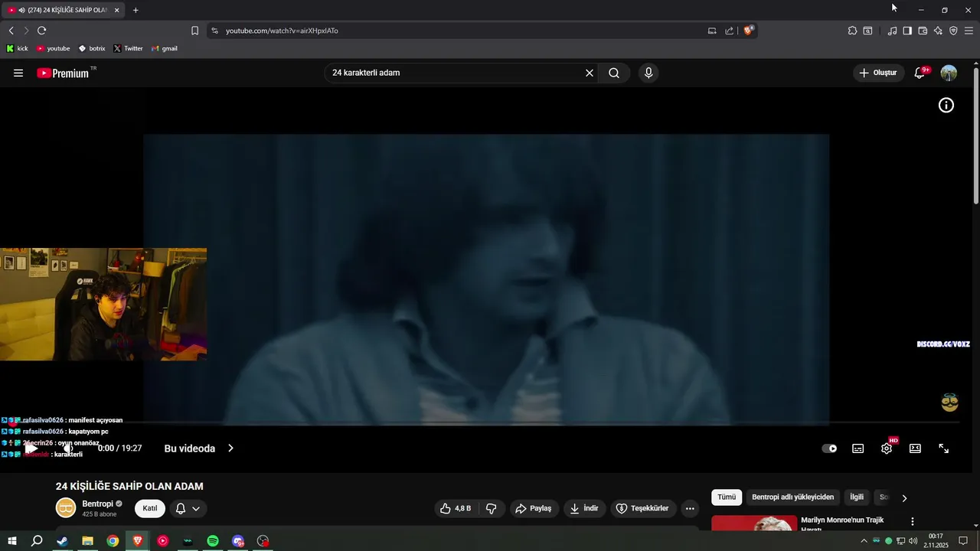Open the Twitter bookmark

click(128, 48)
